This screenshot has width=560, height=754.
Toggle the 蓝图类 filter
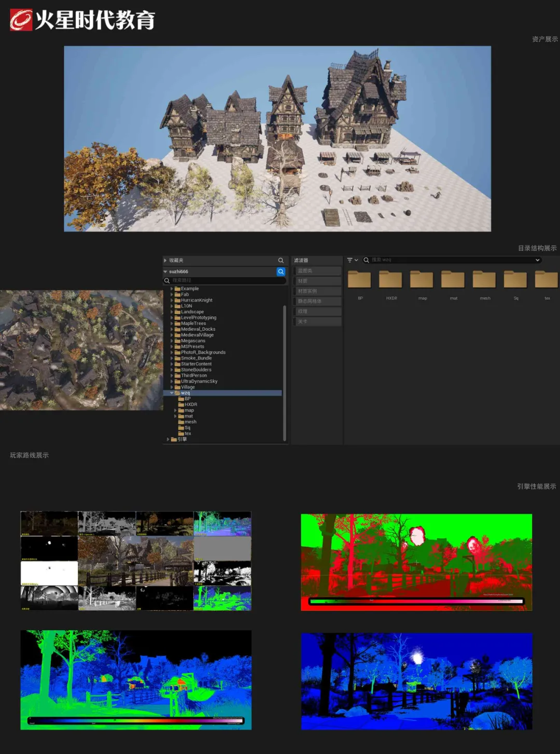(x=316, y=271)
